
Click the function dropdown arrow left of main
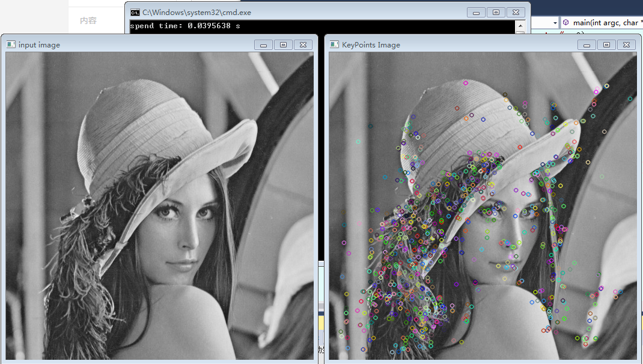click(555, 23)
